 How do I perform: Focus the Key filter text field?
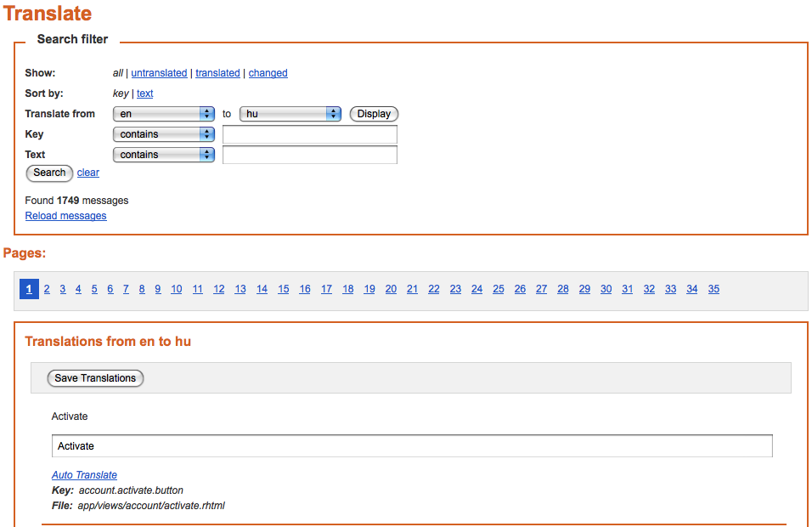pos(310,134)
